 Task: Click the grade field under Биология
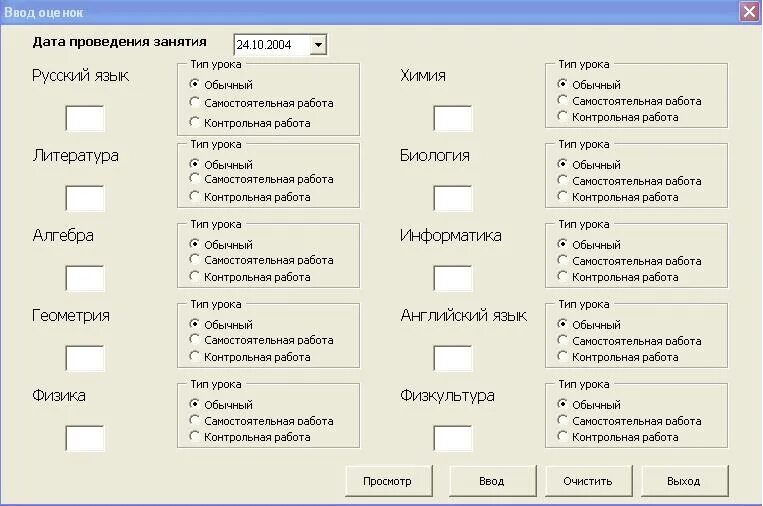(453, 198)
